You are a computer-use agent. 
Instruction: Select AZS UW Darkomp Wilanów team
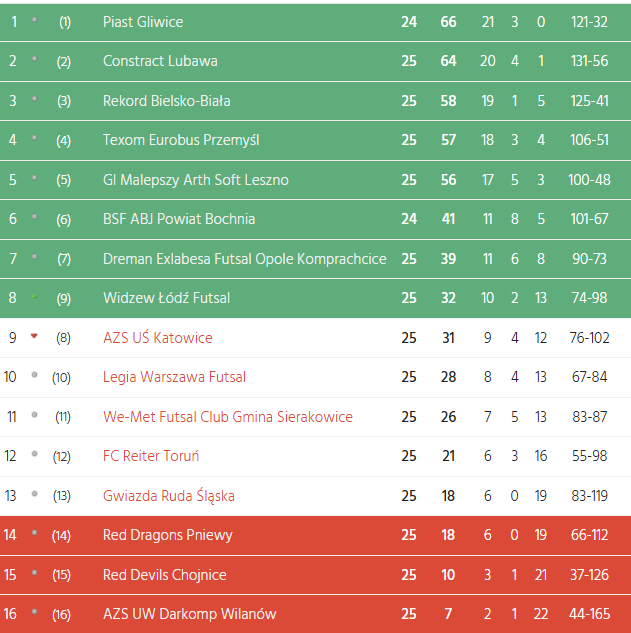(189, 614)
